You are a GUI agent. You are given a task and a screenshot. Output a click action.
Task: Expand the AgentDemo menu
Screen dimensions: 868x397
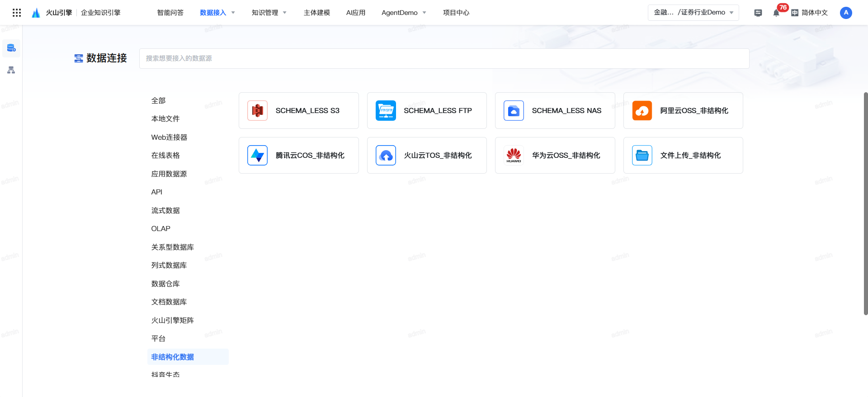[x=403, y=13]
